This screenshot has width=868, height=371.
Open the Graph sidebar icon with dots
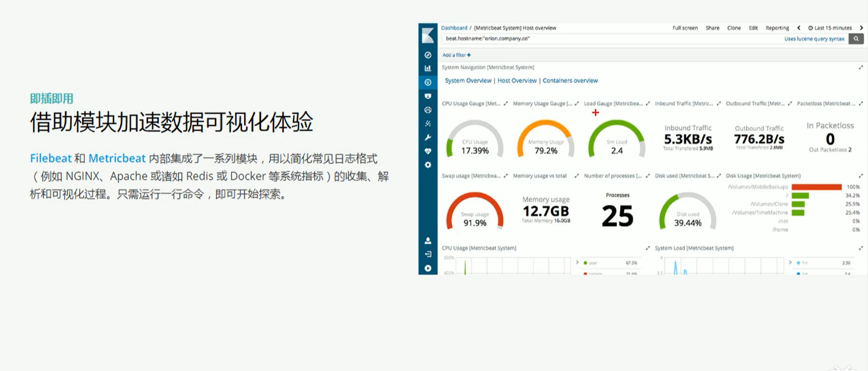[x=428, y=123]
